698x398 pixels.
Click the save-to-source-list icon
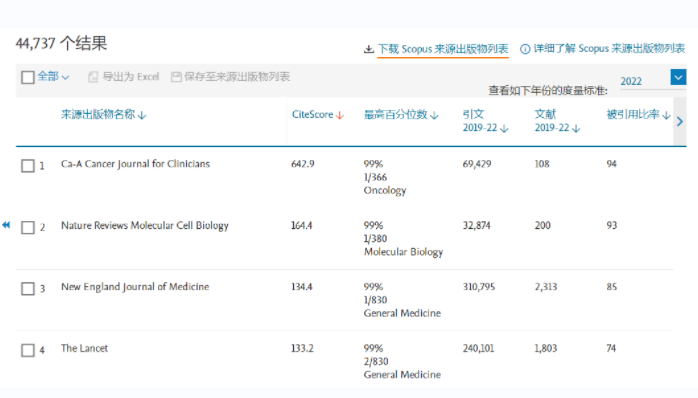pyautogui.click(x=176, y=77)
